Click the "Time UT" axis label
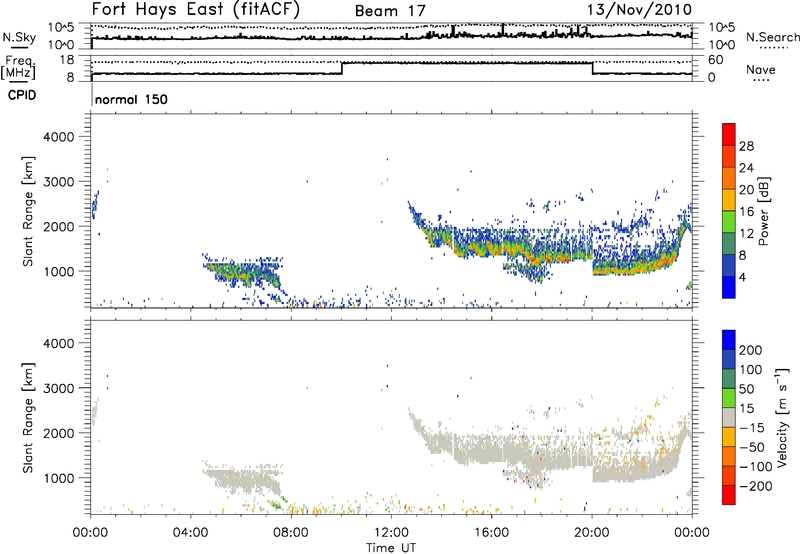 (x=391, y=548)
